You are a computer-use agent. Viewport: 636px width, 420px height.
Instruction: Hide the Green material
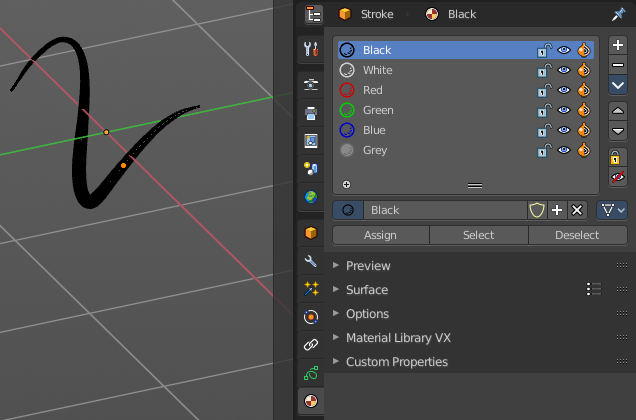click(564, 110)
